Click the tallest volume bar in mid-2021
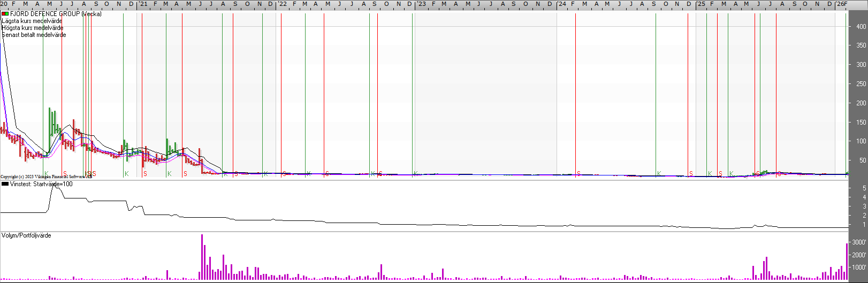Image resolution: width=868 pixels, height=283 pixels. click(x=202, y=257)
